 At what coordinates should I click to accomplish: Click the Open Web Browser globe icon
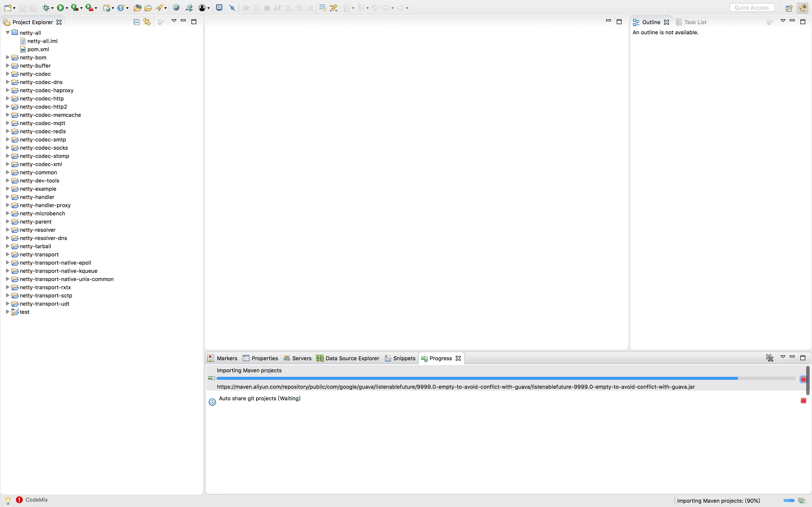tap(176, 8)
